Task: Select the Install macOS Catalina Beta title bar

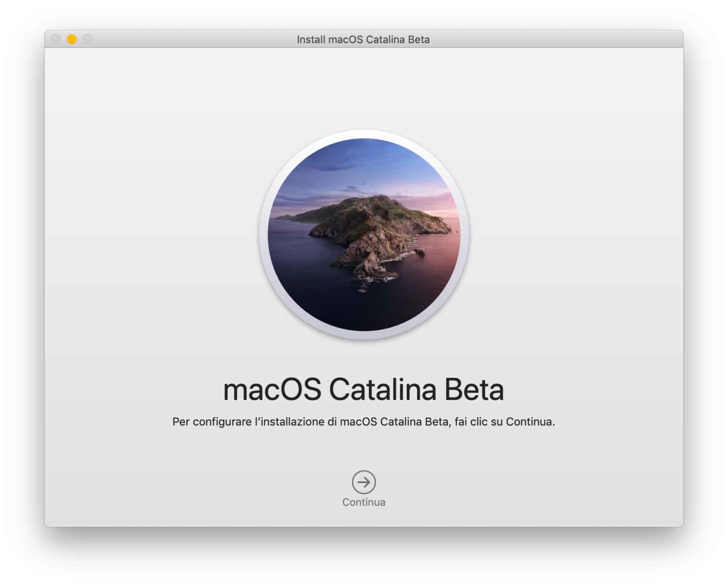Action: click(363, 40)
